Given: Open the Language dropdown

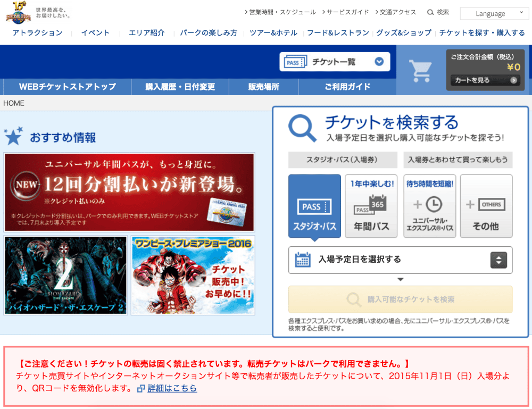Looking at the screenshot, I should tap(494, 13).
